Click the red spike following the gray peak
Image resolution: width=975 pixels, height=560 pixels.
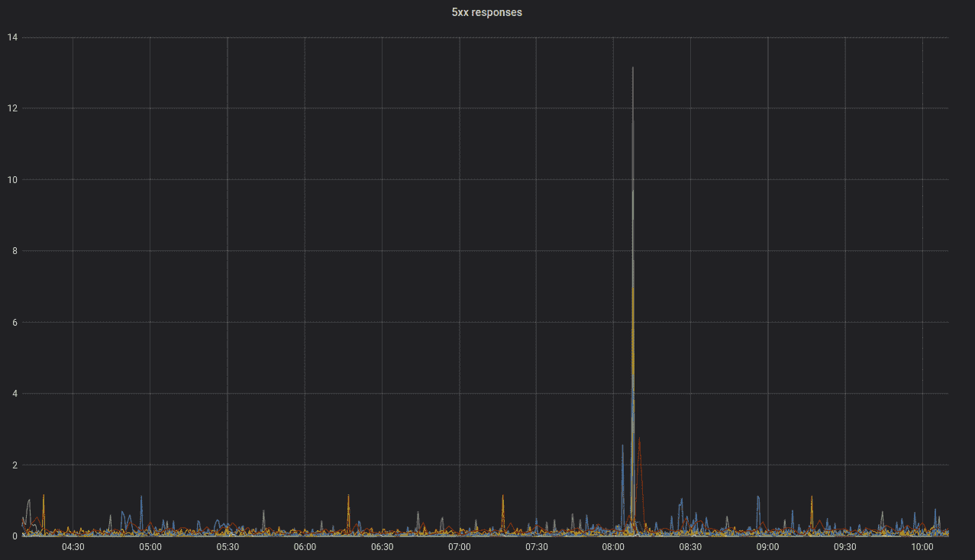point(641,439)
